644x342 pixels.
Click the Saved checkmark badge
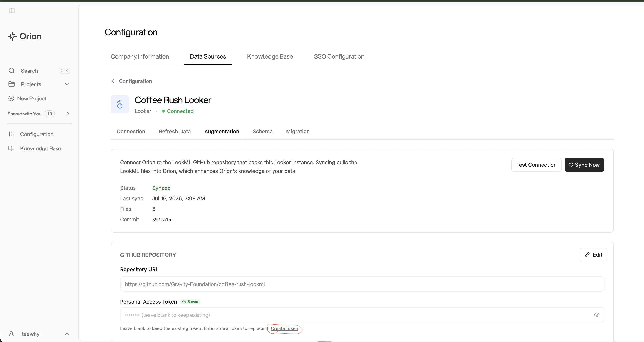(190, 302)
